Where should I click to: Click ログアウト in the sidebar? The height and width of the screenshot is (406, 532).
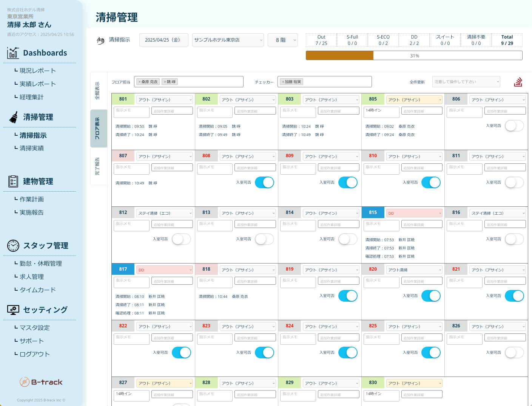(x=34, y=354)
